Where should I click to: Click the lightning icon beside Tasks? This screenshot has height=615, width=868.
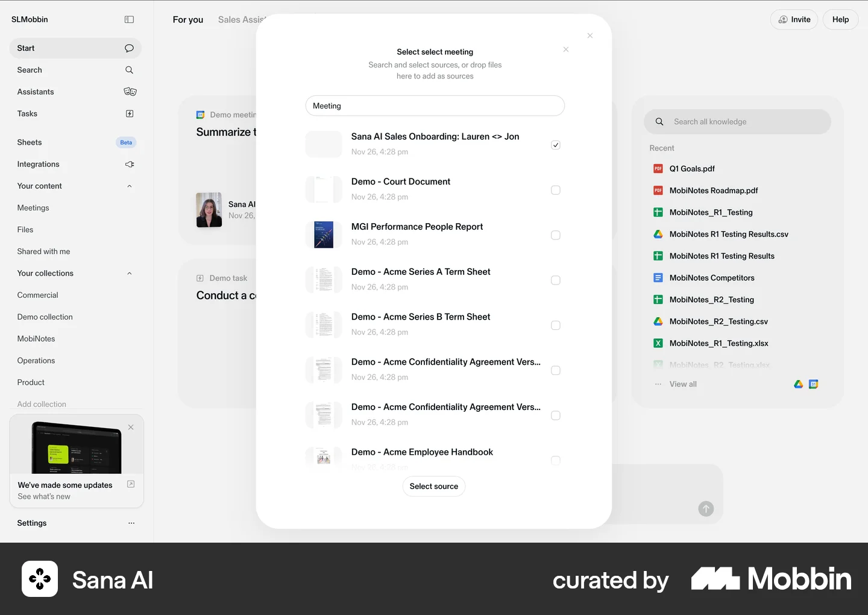pos(130,113)
